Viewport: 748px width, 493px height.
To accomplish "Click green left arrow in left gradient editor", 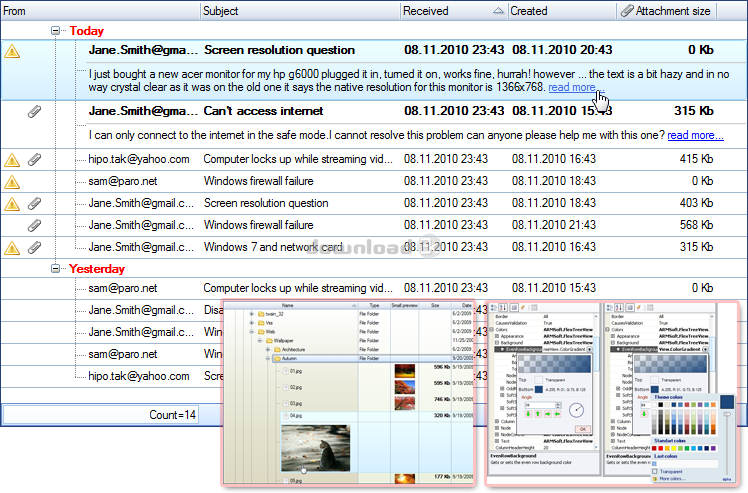I will click(x=557, y=414).
